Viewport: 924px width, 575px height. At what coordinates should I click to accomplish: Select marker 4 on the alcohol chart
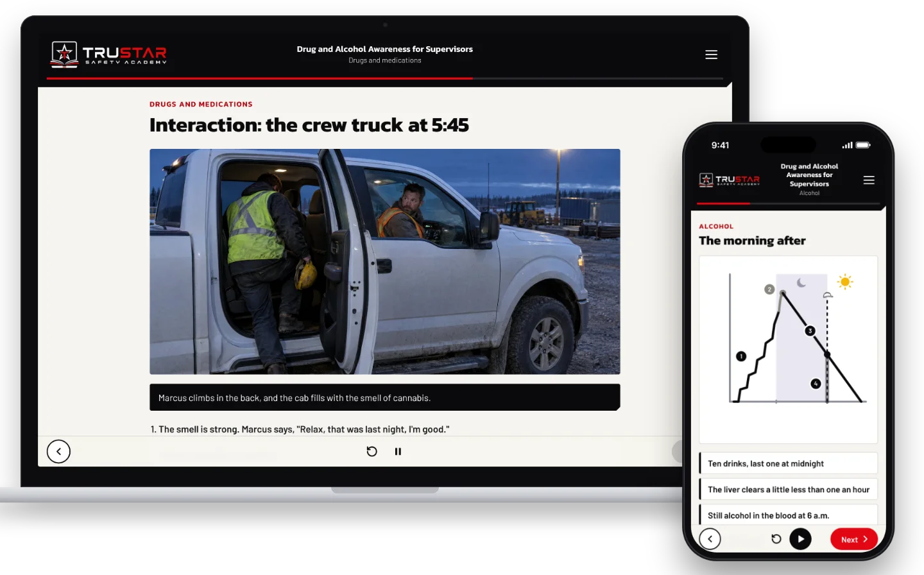816,384
